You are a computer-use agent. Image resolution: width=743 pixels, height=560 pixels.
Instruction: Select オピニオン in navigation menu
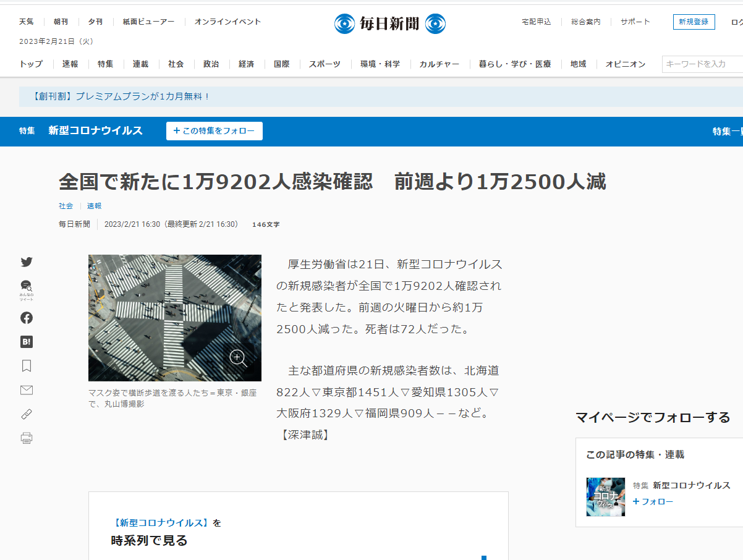click(x=626, y=64)
